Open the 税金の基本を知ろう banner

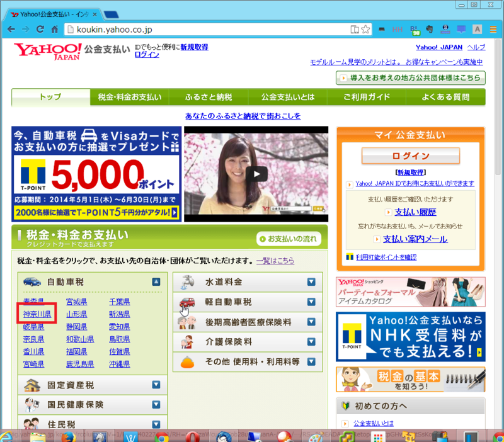coord(411,380)
